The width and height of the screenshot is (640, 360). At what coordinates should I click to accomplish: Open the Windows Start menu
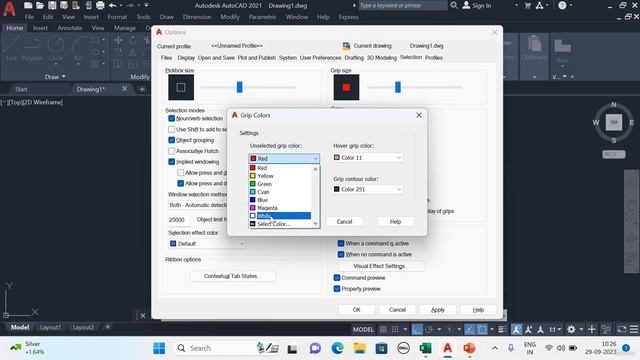[x=159, y=348]
